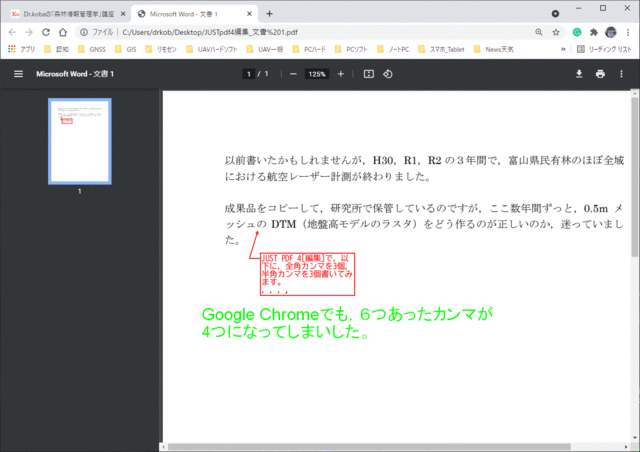The image size is (640, 452).
Task: Switch to the Dr.kobaの森林情報管理学 tab
Action: 68,14
